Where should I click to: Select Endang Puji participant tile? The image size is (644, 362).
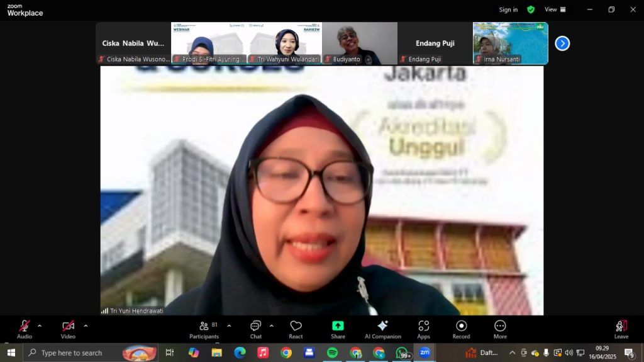tap(435, 43)
